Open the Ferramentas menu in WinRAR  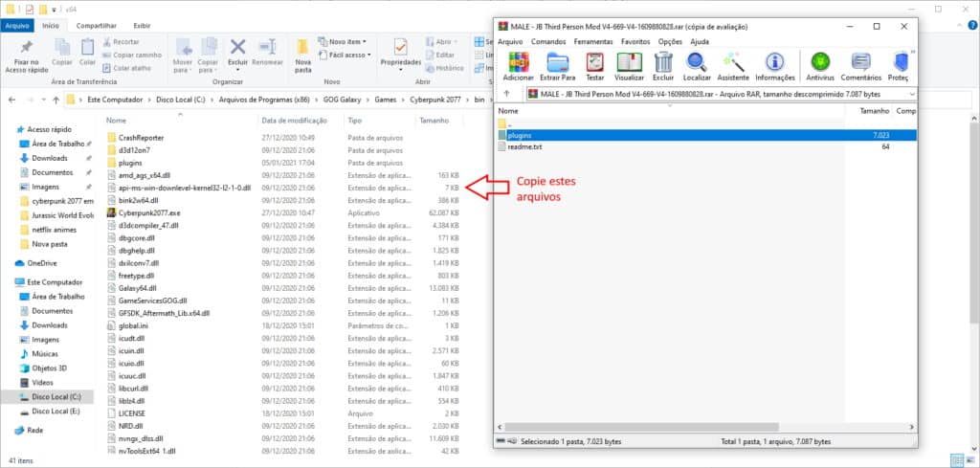click(593, 41)
